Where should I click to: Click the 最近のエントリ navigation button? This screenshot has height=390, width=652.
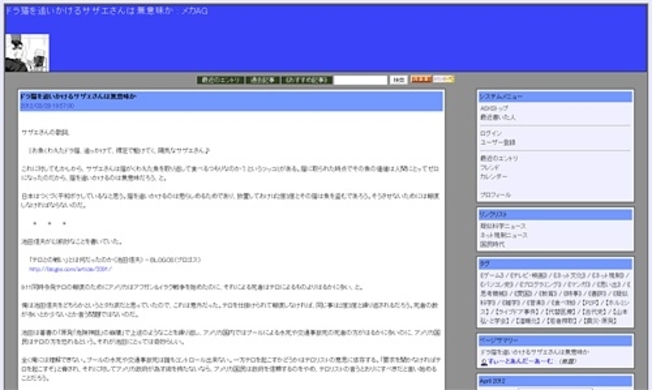pos(220,80)
